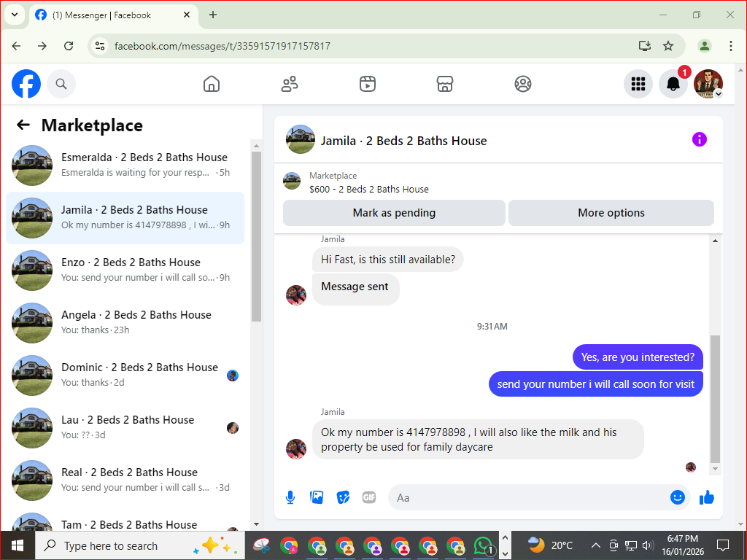Image resolution: width=747 pixels, height=560 pixels.
Task: Open the Chrome profile avatar icon
Action: [x=704, y=46]
